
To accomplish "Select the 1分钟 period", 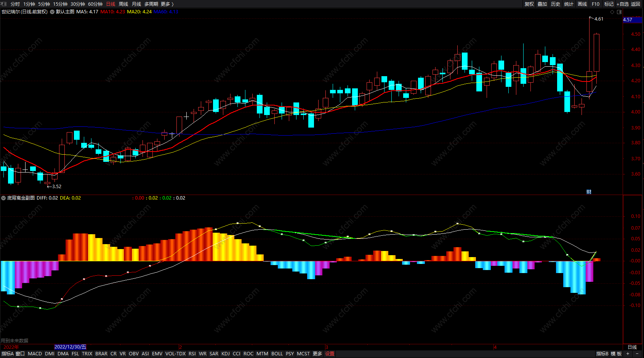I will pos(29,4).
